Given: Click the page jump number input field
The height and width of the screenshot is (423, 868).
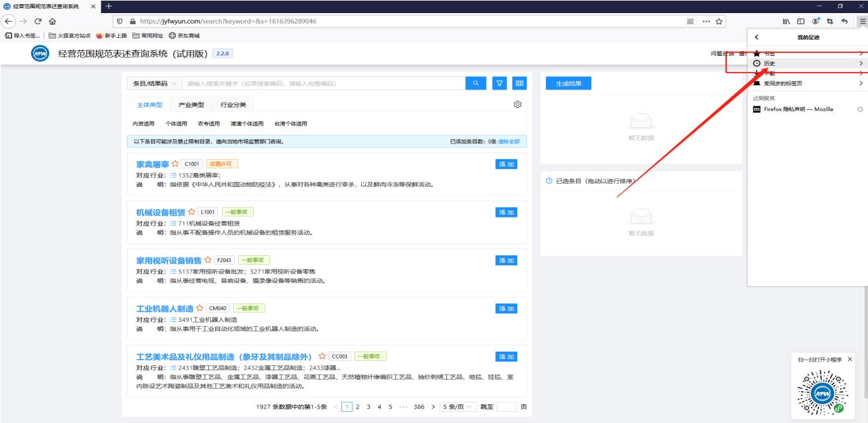Looking at the screenshot, I should pyautogui.click(x=507, y=407).
